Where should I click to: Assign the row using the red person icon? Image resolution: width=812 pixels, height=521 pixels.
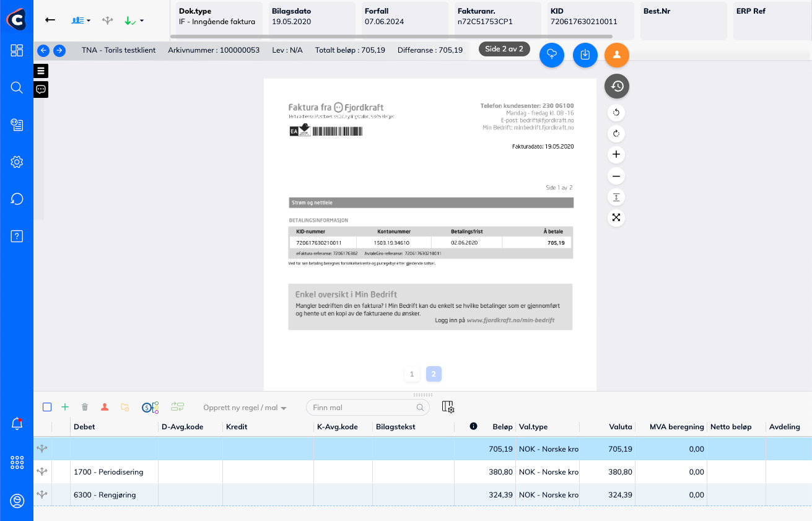click(105, 406)
